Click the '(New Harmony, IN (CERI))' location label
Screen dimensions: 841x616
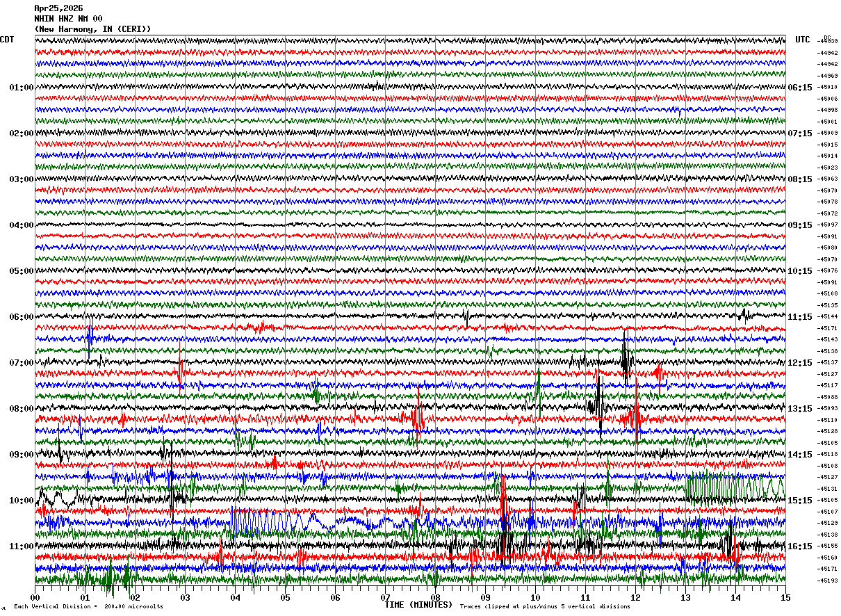point(92,29)
